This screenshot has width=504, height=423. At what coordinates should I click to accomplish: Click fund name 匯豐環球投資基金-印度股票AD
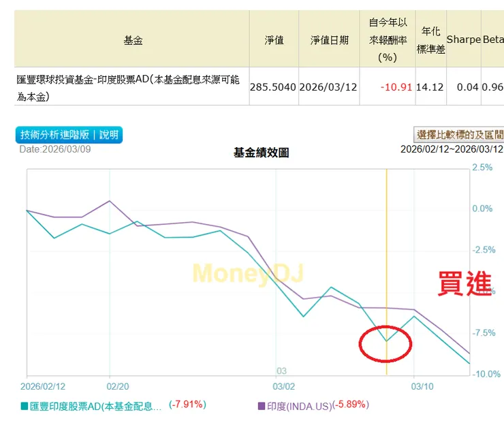point(128,87)
